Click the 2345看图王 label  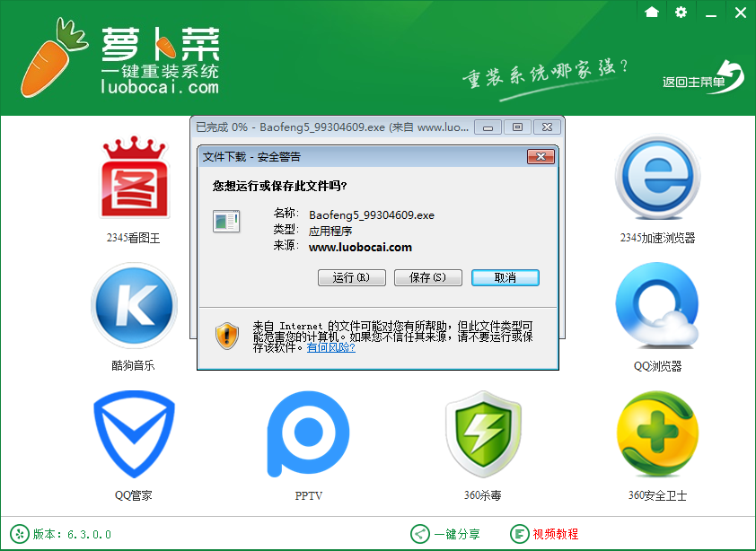pyautogui.click(x=133, y=238)
